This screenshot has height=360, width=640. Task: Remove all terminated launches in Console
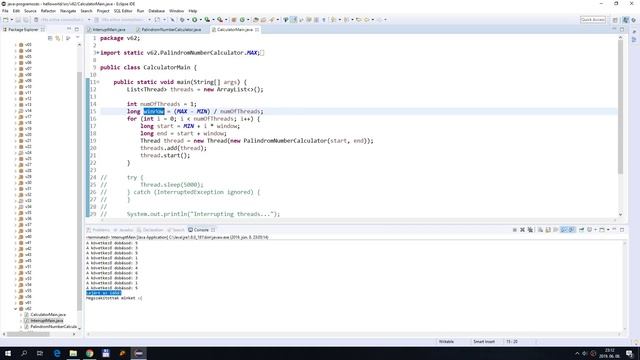coord(530,230)
